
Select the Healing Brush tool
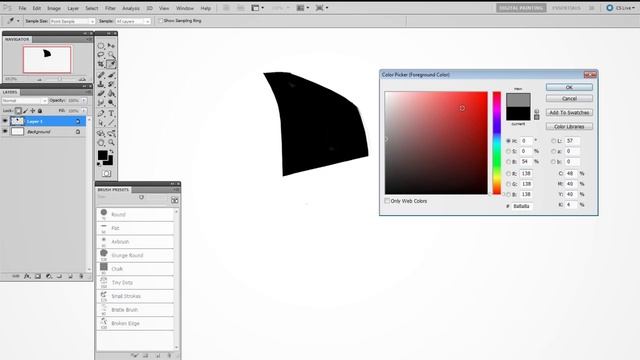[101, 75]
